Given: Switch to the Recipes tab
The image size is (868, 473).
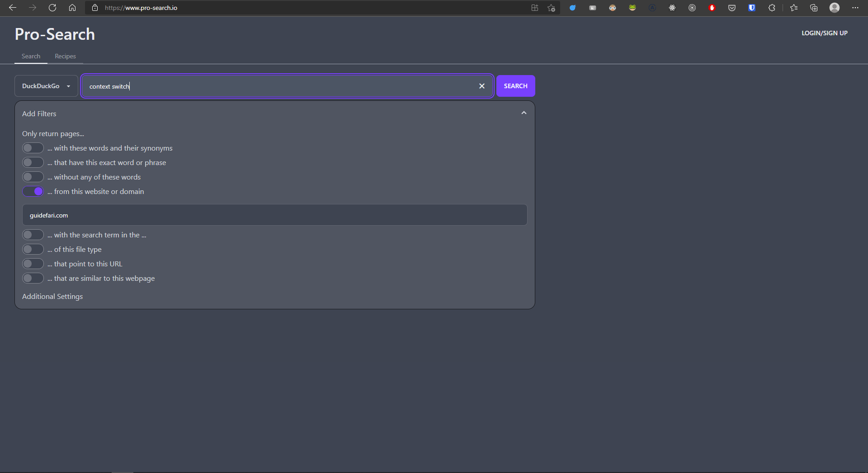Looking at the screenshot, I should 65,56.
